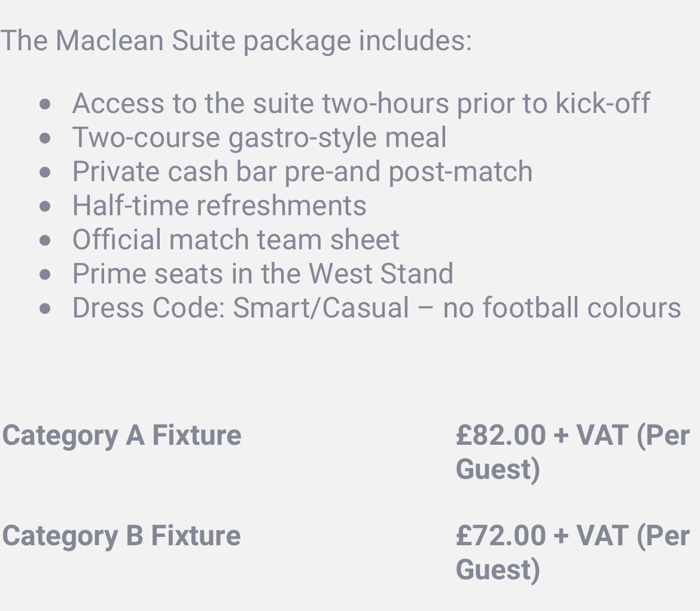The height and width of the screenshot is (611, 700).
Task: Click the 'Dress Code: Smart/Casual' line
Action: [376, 308]
